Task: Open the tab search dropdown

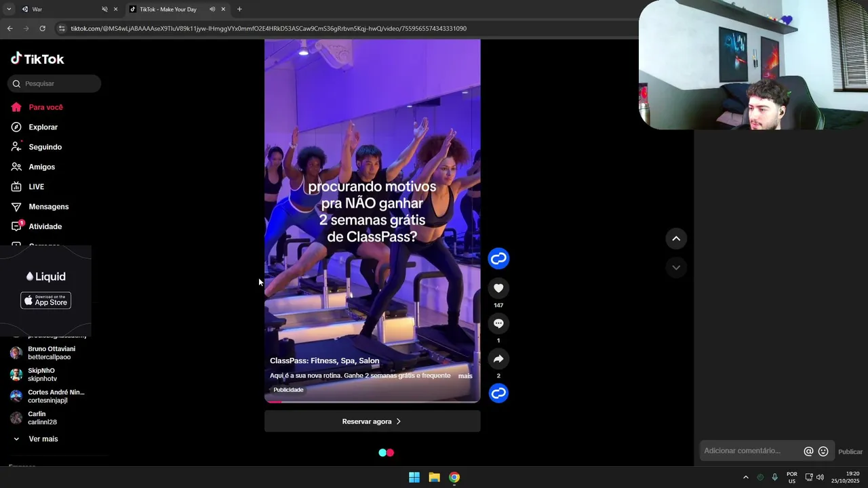Action: (x=9, y=9)
